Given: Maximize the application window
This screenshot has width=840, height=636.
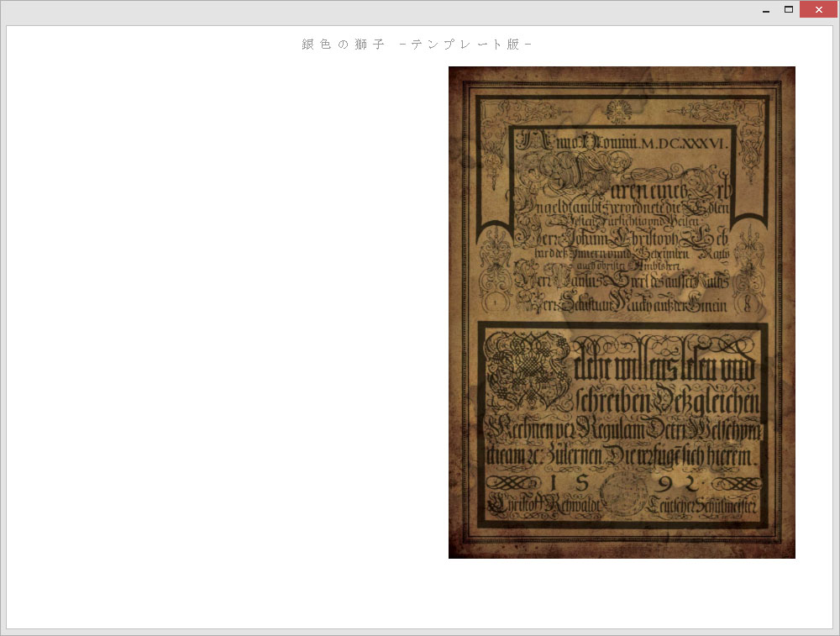Looking at the screenshot, I should click(789, 9).
